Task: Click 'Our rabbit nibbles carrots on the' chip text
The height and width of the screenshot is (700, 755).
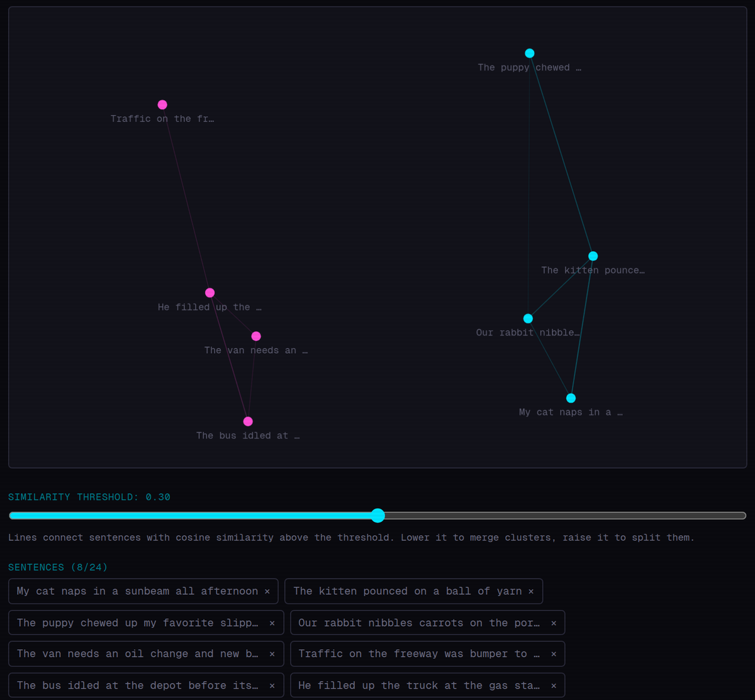Action: pos(419,623)
